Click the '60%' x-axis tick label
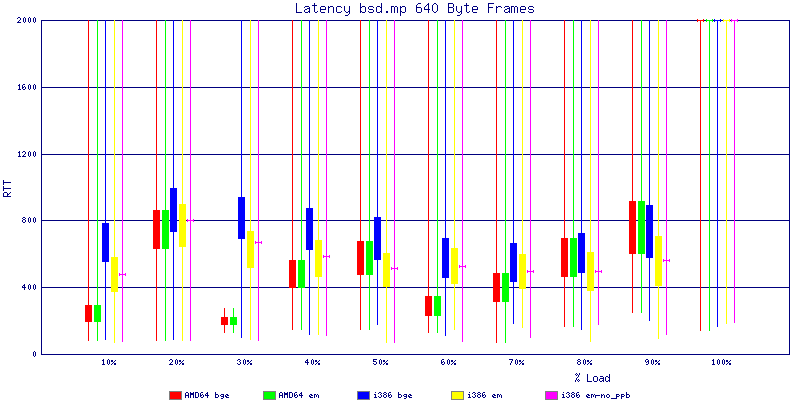This screenshot has width=800, height=400. (448, 362)
